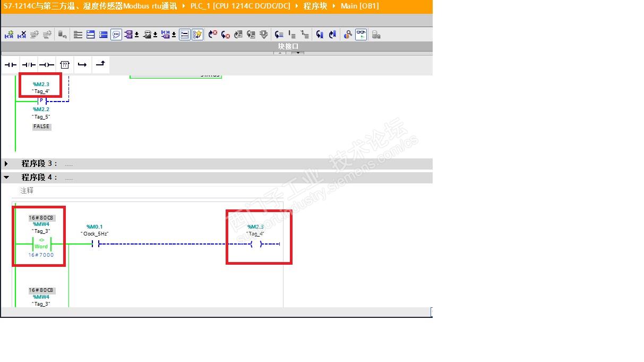Select the Clock_5Hz %M0.1 contact
Viewport: 644px width, 362px height.
click(x=96, y=245)
